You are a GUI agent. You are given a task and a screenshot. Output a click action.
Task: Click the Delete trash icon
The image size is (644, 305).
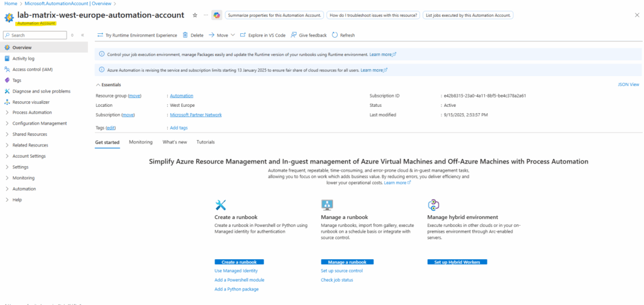[x=186, y=35]
